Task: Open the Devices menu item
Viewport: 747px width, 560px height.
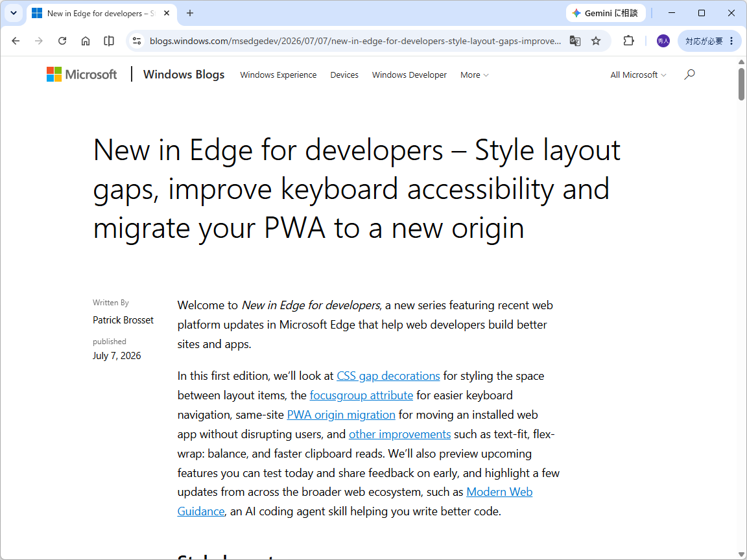Action: (344, 75)
